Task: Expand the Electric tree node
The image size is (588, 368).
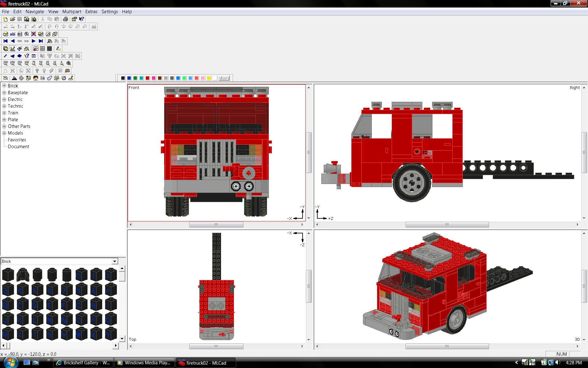Action: (4, 99)
